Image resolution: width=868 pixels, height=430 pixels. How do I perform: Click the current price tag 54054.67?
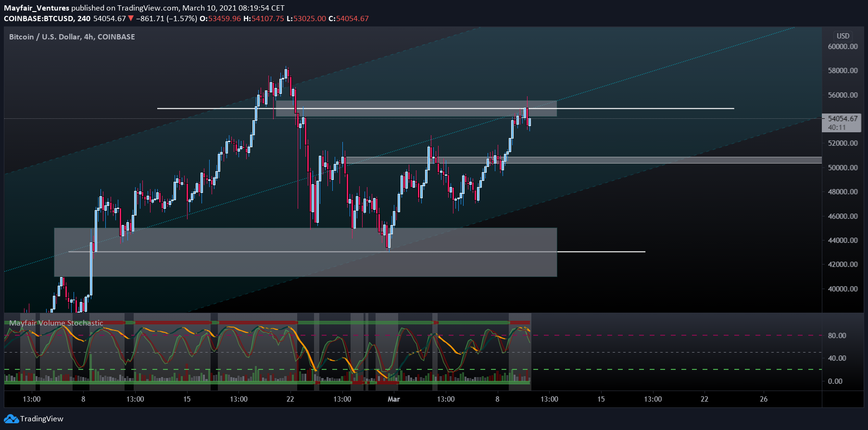[843, 118]
